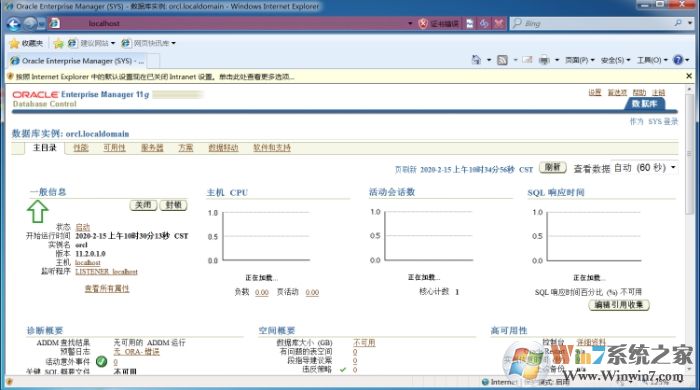This screenshot has height=390, width=700.
Task: Open the 帮助 link at top right
Action: coord(639,92)
